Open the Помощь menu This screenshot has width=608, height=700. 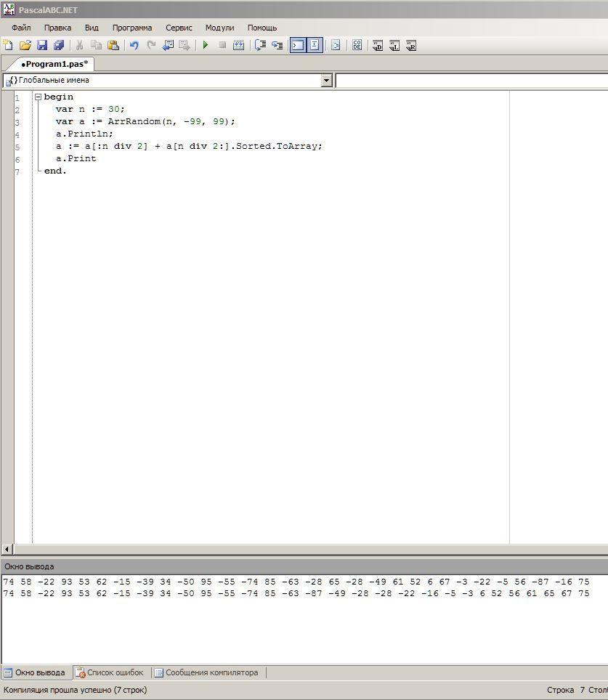coord(262,28)
